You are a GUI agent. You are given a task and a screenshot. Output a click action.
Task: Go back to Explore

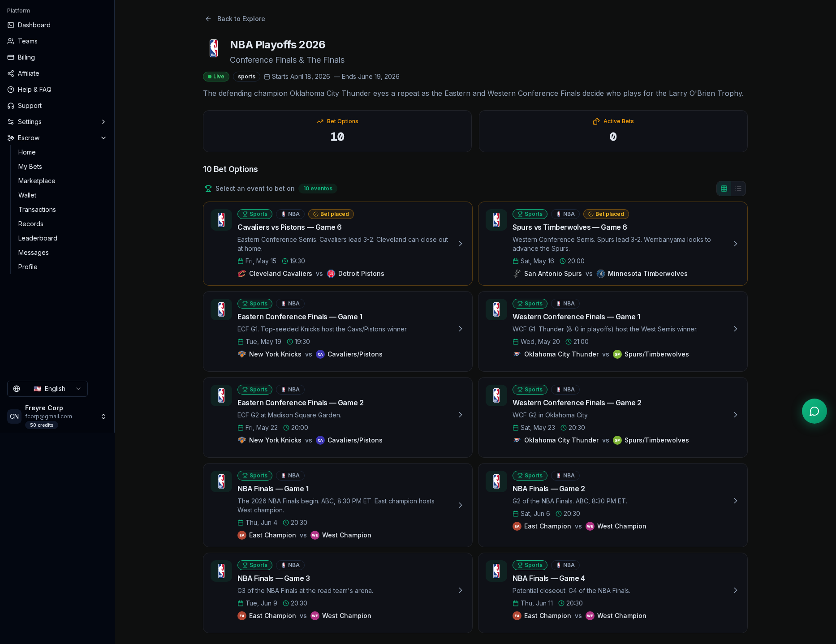pyautogui.click(x=235, y=19)
